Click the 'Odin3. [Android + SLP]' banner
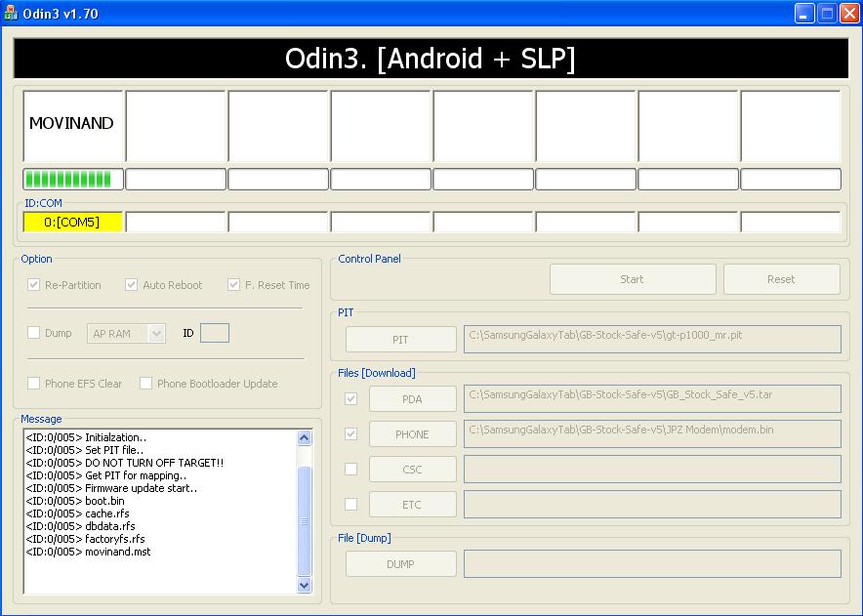 tap(431, 59)
